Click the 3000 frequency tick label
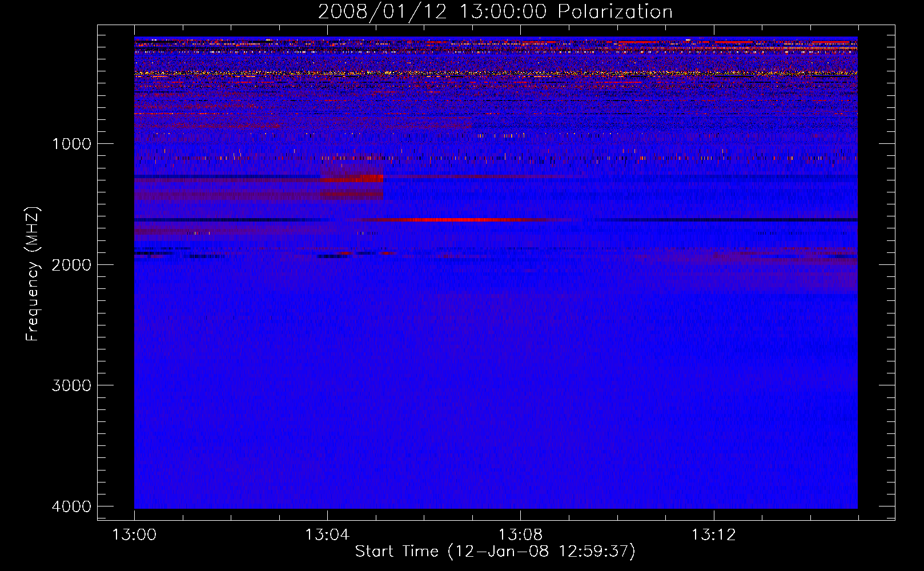The height and width of the screenshot is (571, 924). coord(71,385)
